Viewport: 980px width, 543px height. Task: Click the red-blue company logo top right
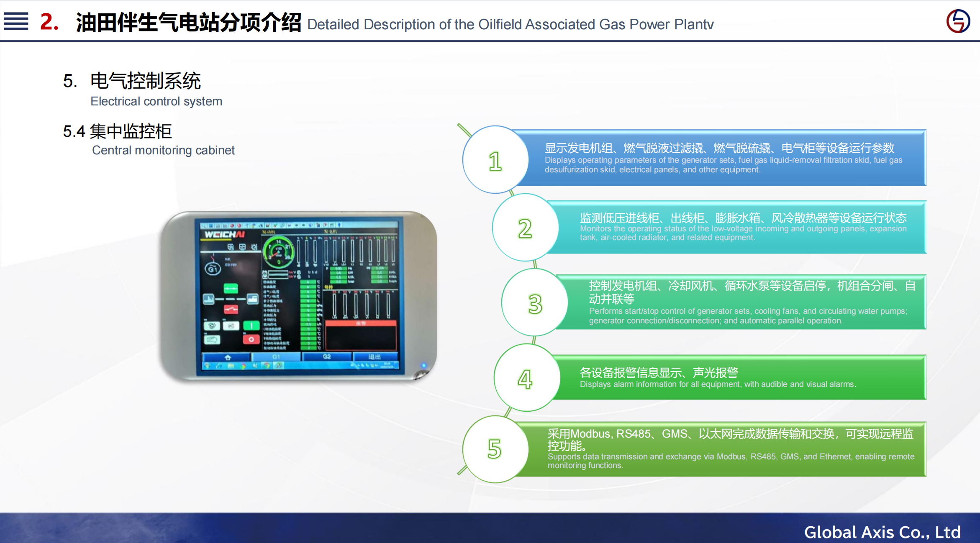click(x=958, y=21)
